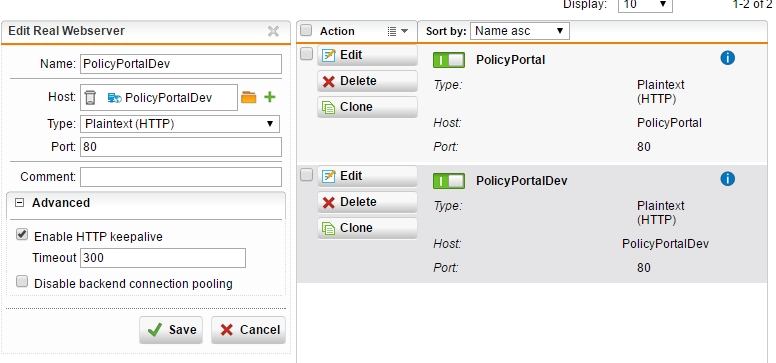Click the info icon for PolicyPortalDev
Image resolution: width=776 pixels, height=363 pixels.
tap(728, 179)
